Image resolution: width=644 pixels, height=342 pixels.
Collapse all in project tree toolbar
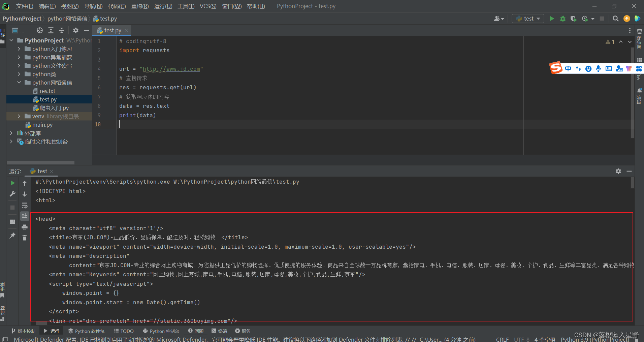(x=62, y=30)
